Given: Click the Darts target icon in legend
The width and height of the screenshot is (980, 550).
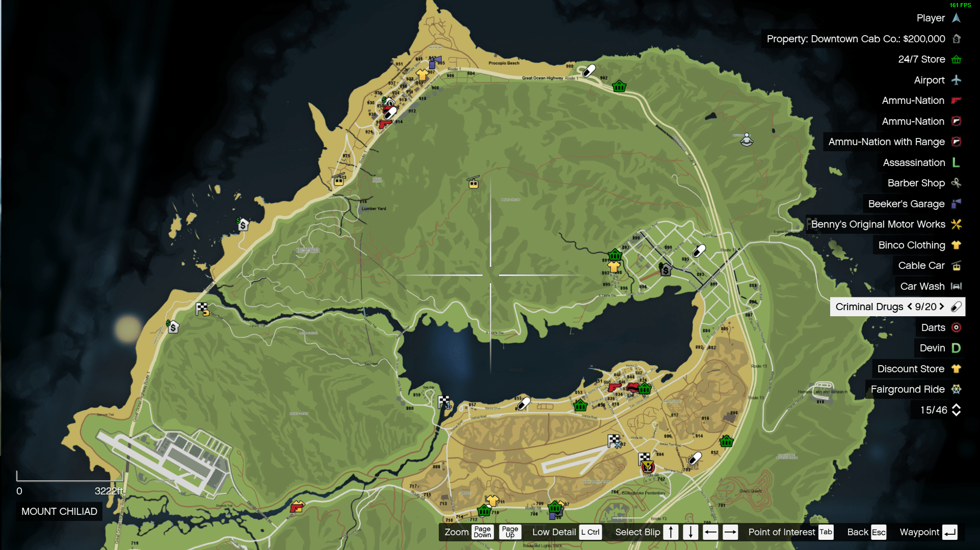Looking at the screenshot, I should tap(956, 327).
